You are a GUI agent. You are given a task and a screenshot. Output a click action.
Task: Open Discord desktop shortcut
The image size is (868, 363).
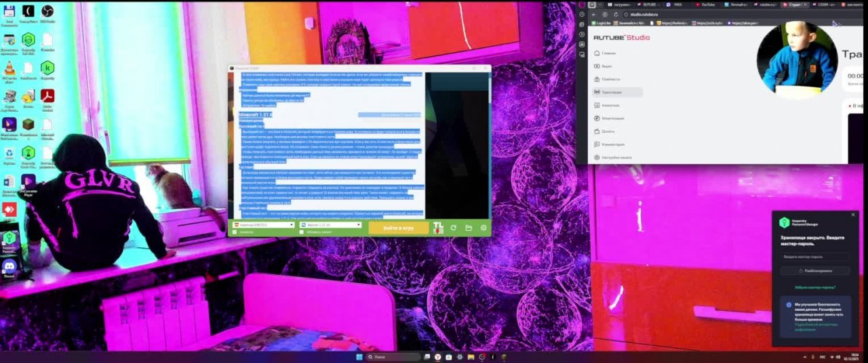click(x=9, y=267)
